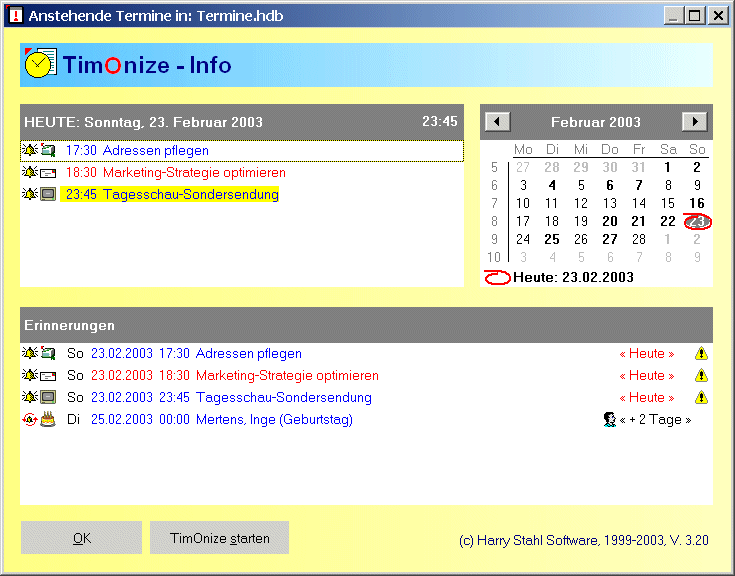Image resolution: width=735 pixels, height=576 pixels.
Task: Select February 27 in the calendar
Action: point(609,239)
